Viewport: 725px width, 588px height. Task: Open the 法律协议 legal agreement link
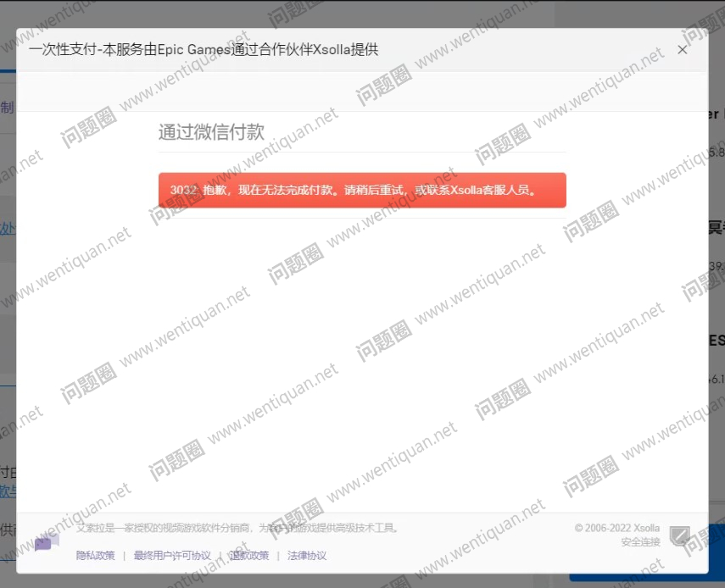(307, 556)
